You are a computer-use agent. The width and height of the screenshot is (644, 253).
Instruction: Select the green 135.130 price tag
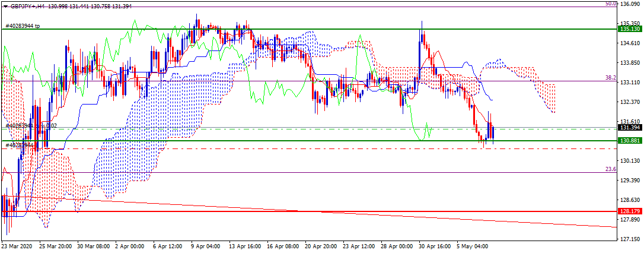[x=630, y=29]
